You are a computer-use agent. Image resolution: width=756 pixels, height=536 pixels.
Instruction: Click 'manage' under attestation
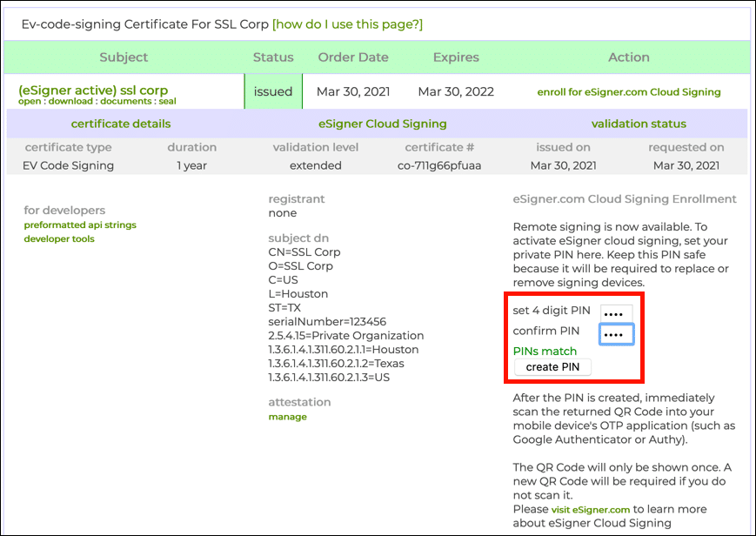click(x=287, y=417)
